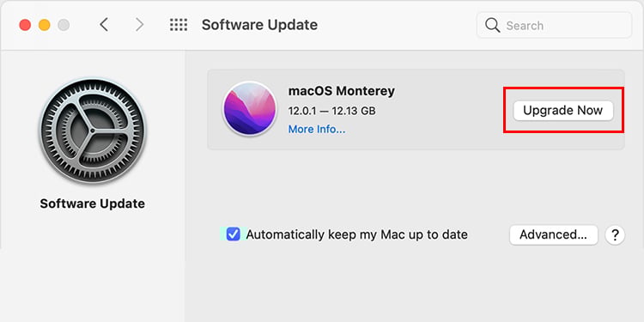Open help with the question mark button

[615, 235]
